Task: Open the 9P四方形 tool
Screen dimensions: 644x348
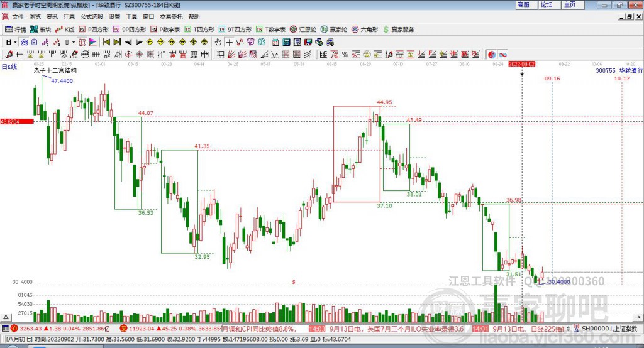Action: pos(130,30)
